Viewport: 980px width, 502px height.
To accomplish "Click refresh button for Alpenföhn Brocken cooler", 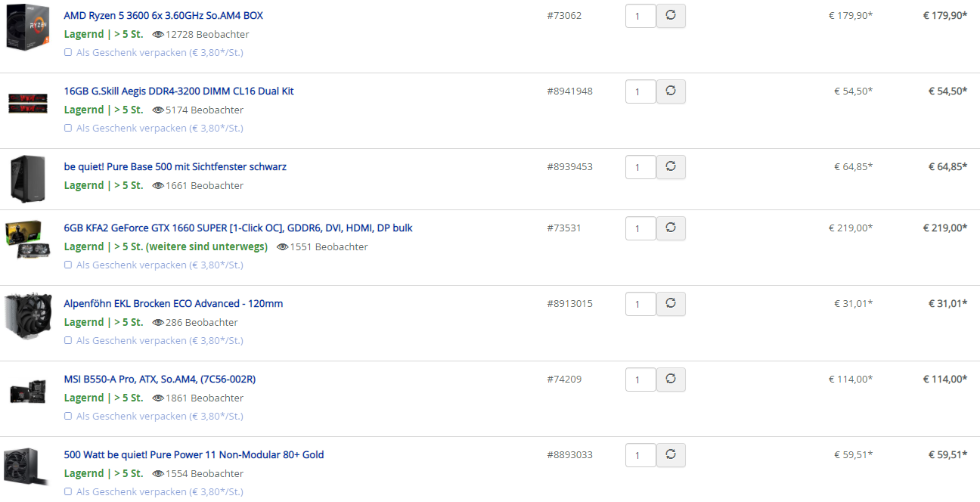I will (x=671, y=304).
